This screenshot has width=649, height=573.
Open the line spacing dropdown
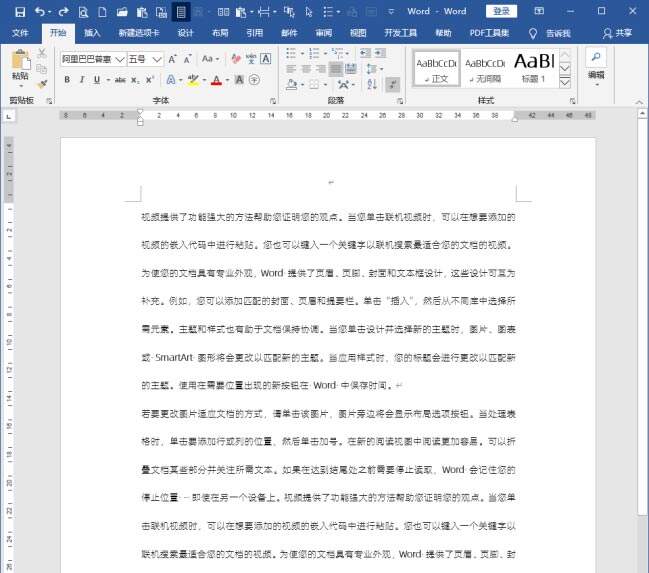pos(375,69)
